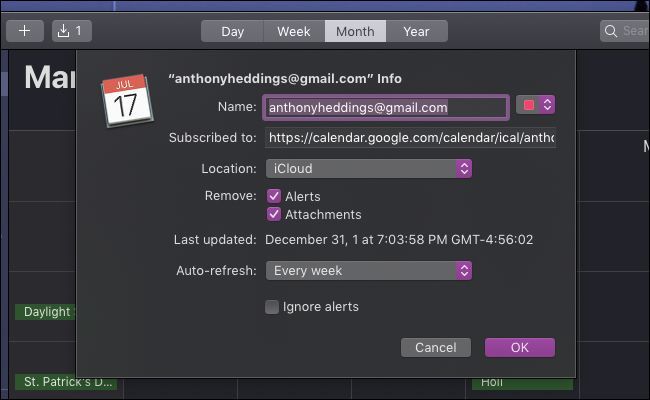
Task: Confirm with the OK button
Action: pos(519,348)
